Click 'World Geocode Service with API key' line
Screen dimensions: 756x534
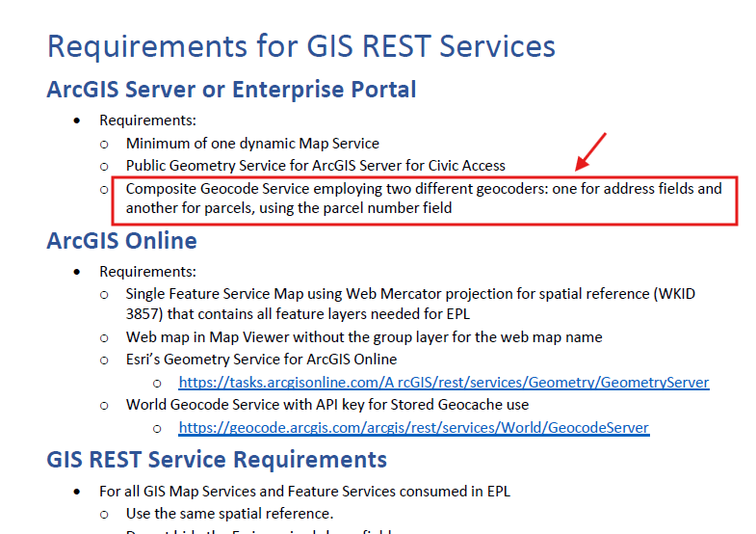[327, 405]
